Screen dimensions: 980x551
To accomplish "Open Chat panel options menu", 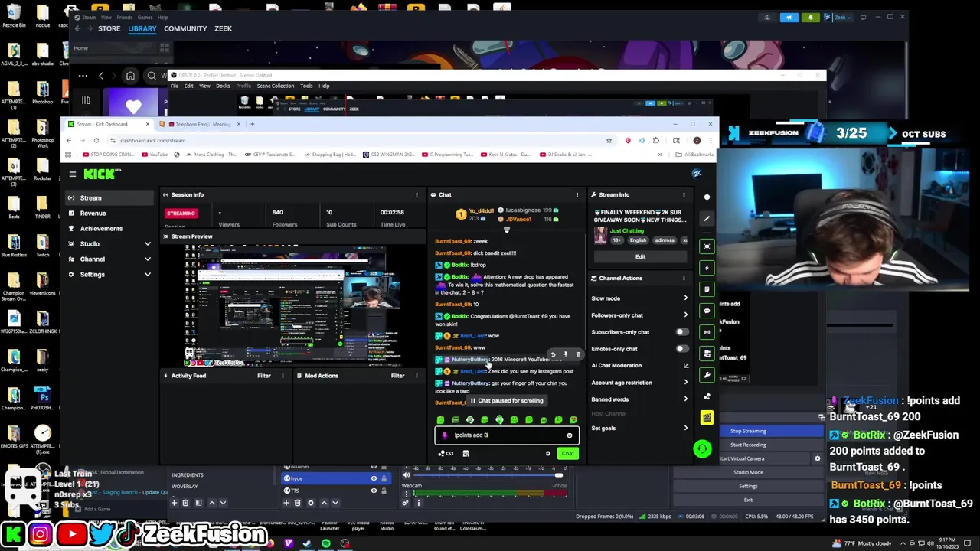I will pos(577,194).
